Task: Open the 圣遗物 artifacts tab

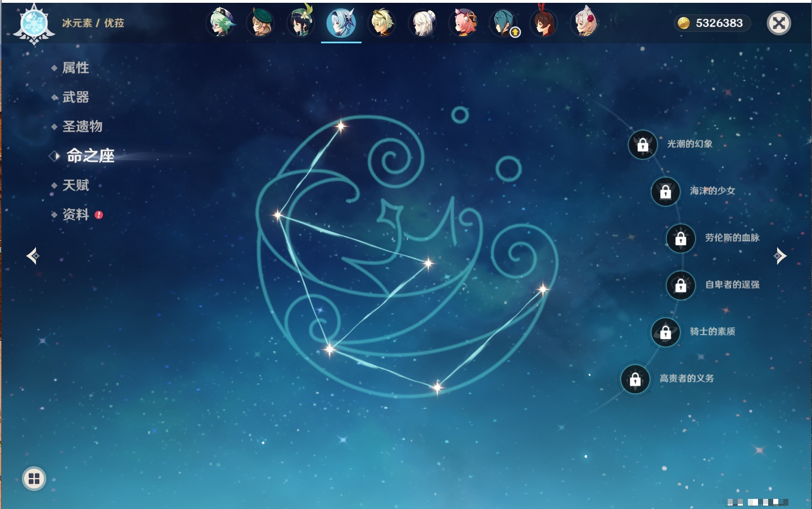Action: coord(82,127)
